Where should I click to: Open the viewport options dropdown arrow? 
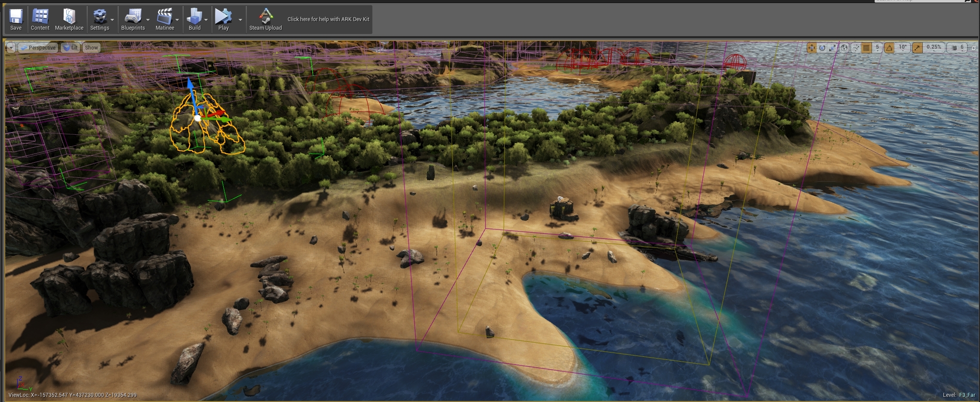pos(11,48)
